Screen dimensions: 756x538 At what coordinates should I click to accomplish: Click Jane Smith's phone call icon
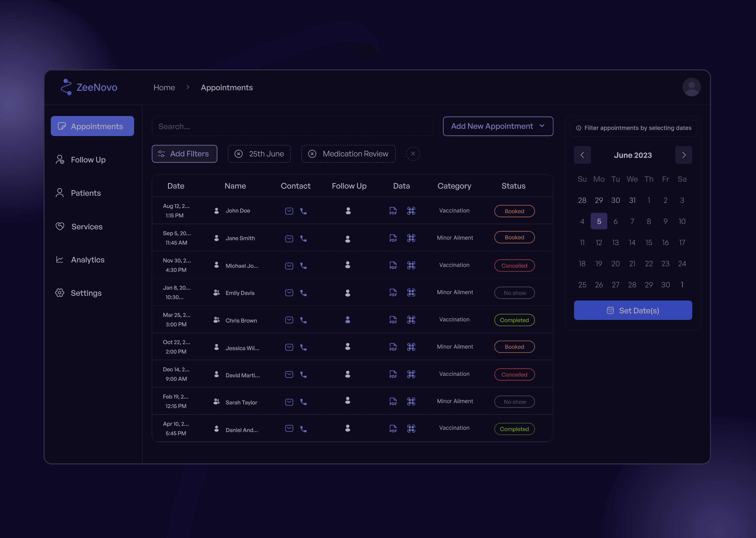pyautogui.click(x=303, y=239)
